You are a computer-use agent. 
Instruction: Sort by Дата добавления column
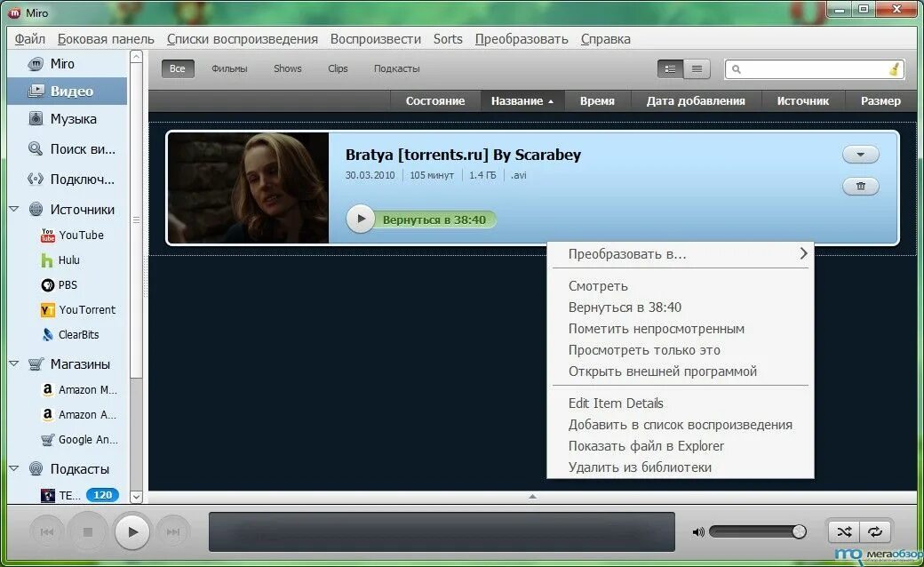(696, 100)
